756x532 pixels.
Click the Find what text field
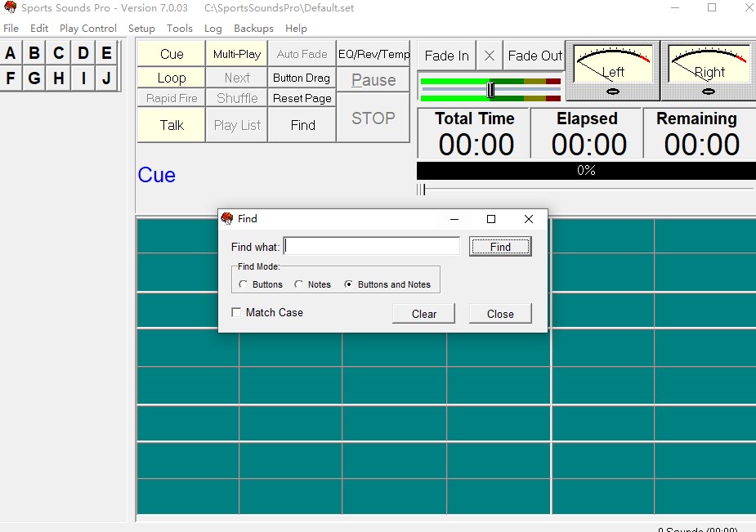tap(372, 246)
